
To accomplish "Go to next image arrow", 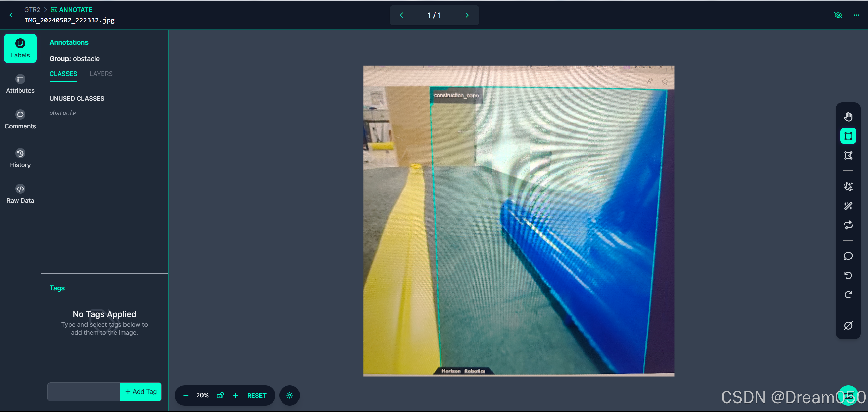I will point(467,15).
